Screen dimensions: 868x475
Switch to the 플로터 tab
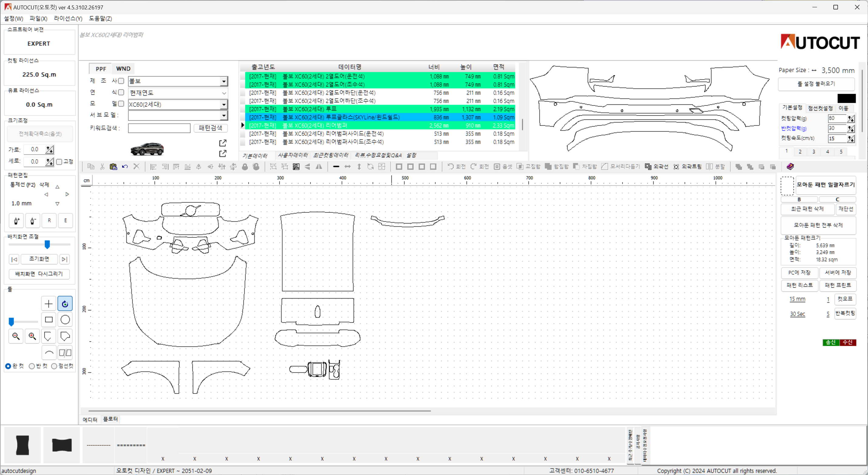point(111,419)
